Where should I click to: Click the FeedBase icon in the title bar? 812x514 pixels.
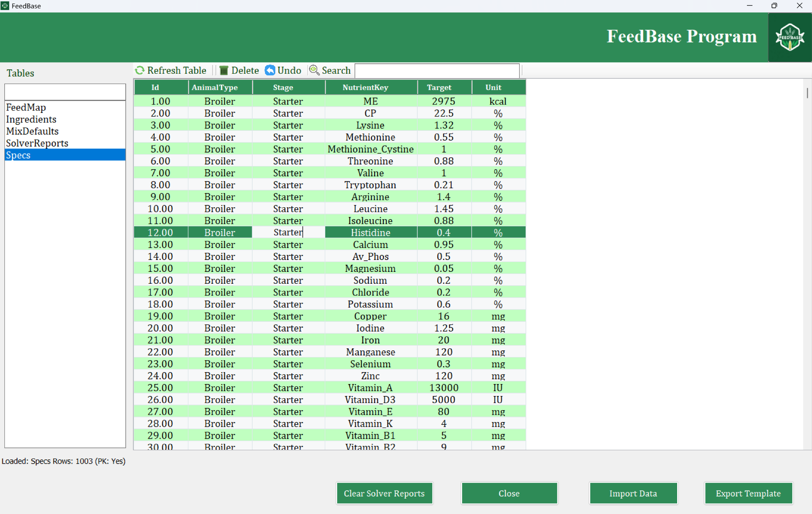[5, 6]
